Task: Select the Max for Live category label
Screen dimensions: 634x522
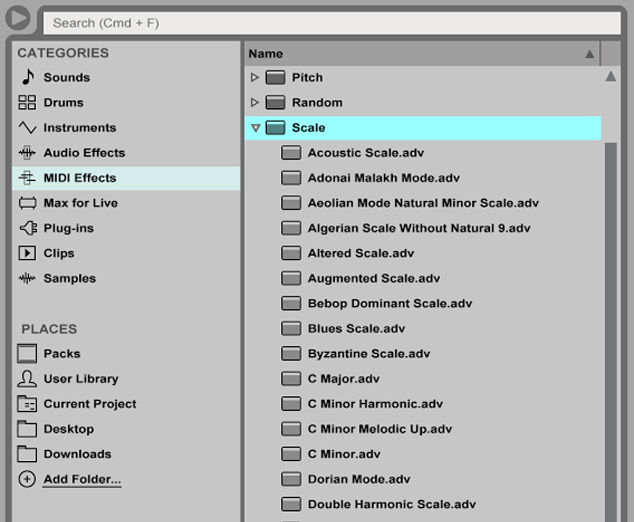Action: (80, 203)
